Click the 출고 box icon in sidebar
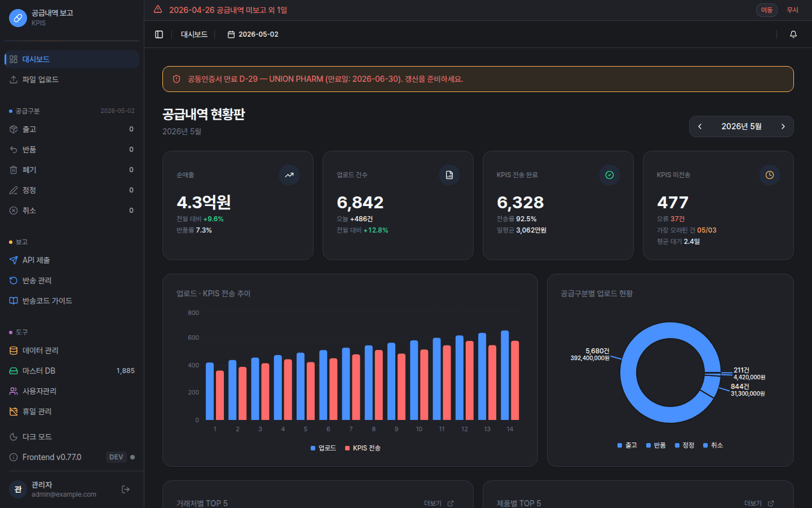 14,129
